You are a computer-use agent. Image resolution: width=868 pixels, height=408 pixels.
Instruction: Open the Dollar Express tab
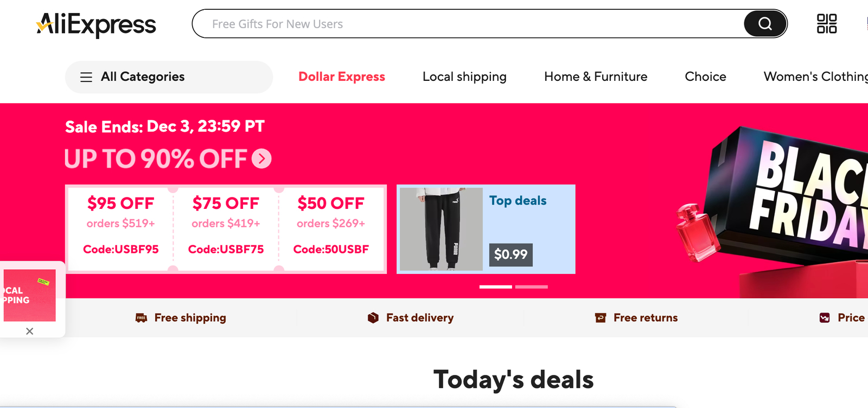pos(342,77)
